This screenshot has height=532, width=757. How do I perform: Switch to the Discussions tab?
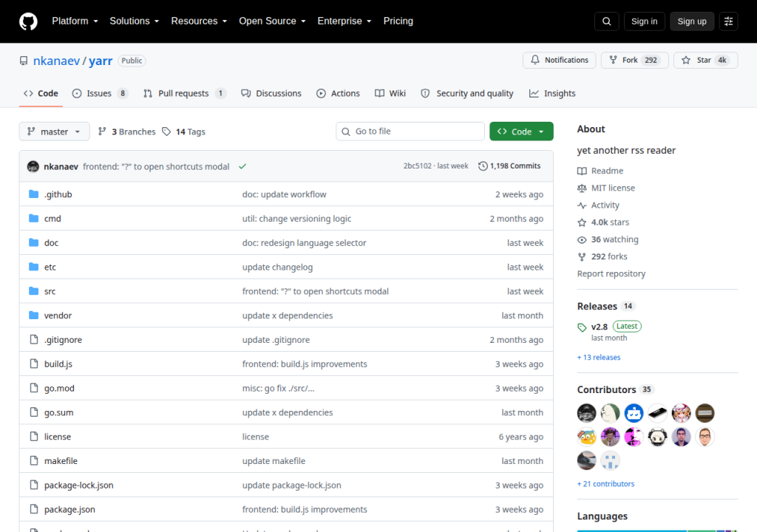[271, 93]
